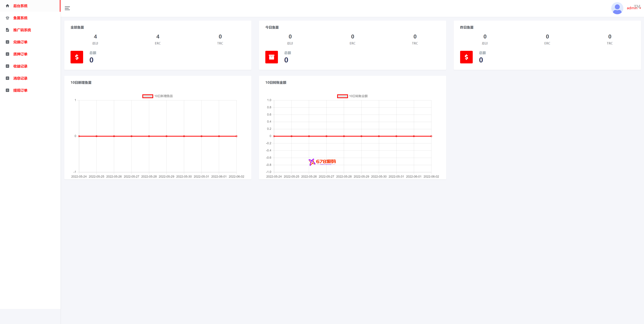
Task: Click document icon beside 推广码系统
Action: coord(8,30)
